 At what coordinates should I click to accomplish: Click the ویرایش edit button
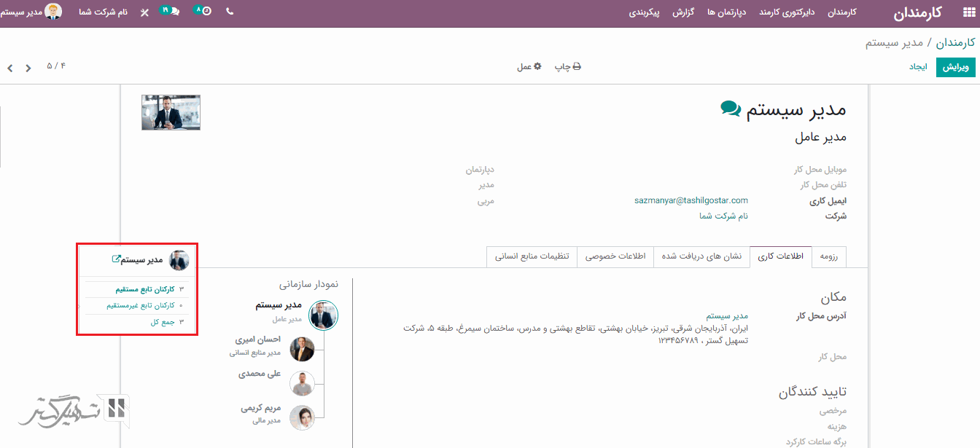(x=955, y=67)
